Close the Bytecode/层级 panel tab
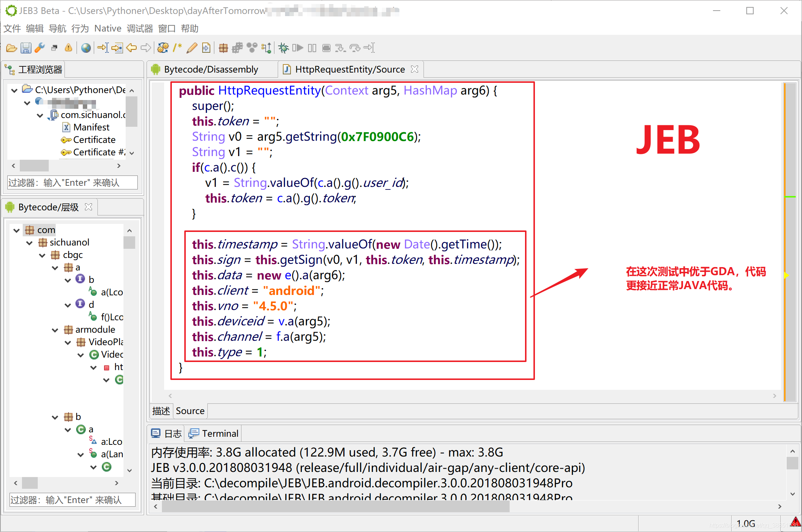Image resolution: width=802 pixels, height=532 pixels. (x=88, y=207)
